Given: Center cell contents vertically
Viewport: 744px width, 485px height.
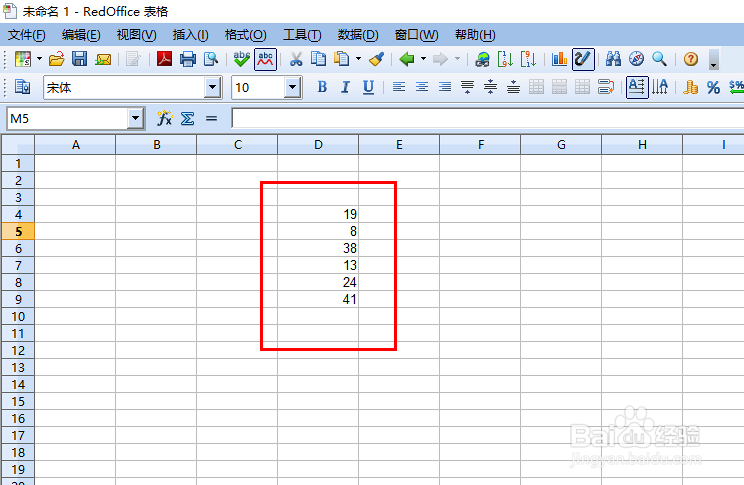Looking at the screenshot, I should coord(490,87).
